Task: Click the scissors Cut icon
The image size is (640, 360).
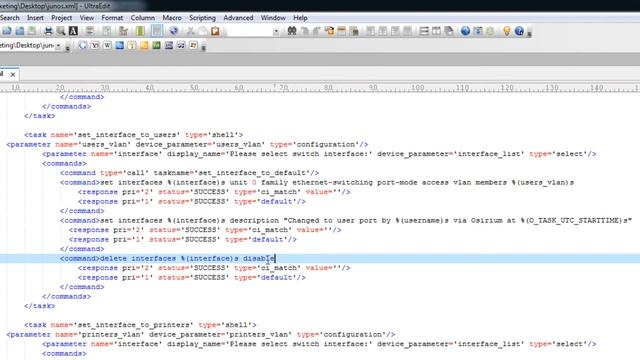Action: (191, 31)
